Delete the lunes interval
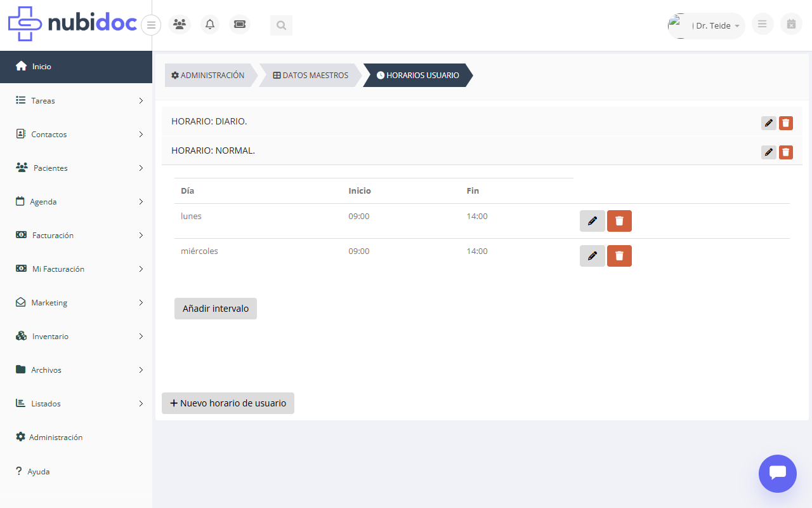 [619, 221]
